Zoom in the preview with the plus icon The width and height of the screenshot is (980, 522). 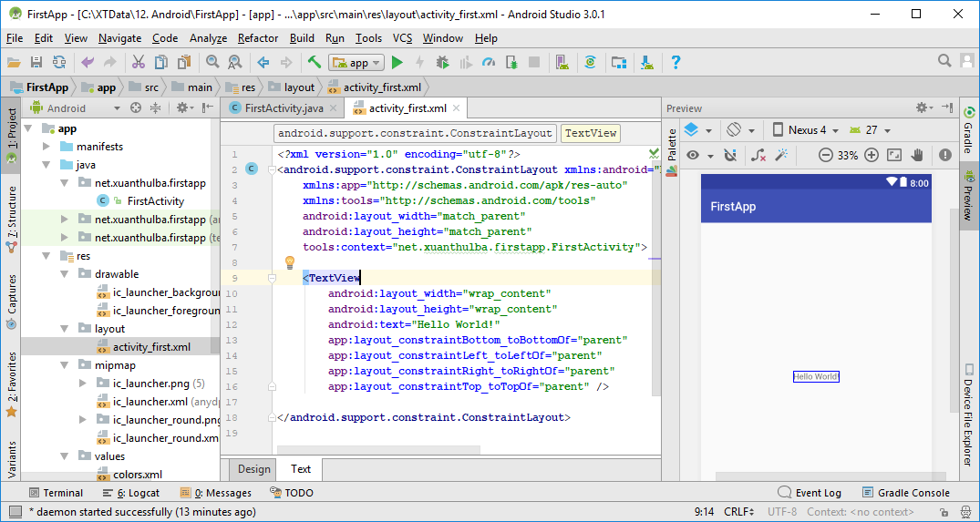872,156
